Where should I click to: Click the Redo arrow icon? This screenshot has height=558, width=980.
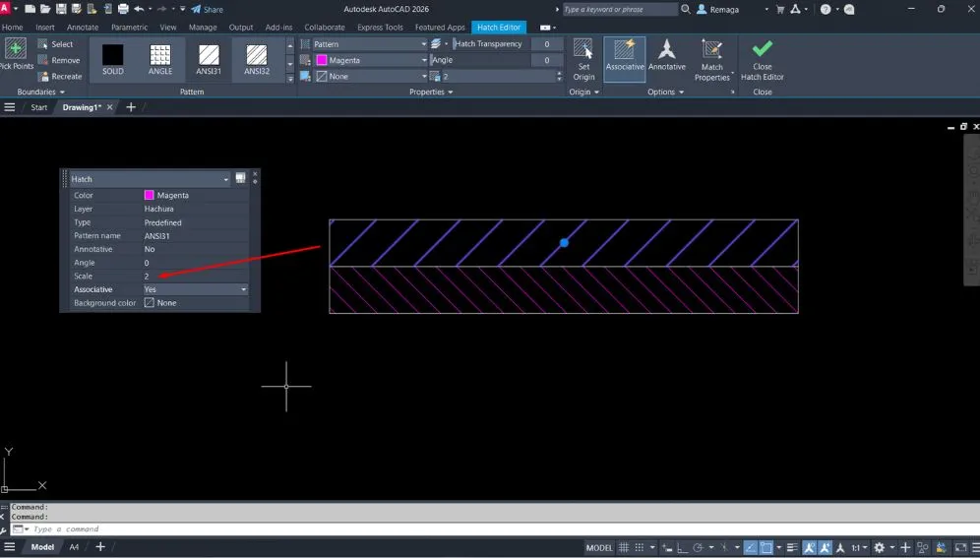click(162, 10)
